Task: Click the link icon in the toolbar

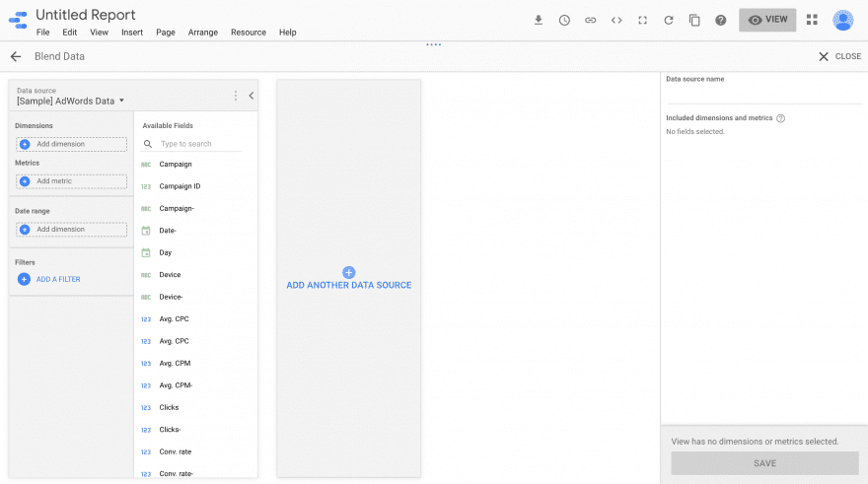Action: pyautogui.click(x=590, y=21)
